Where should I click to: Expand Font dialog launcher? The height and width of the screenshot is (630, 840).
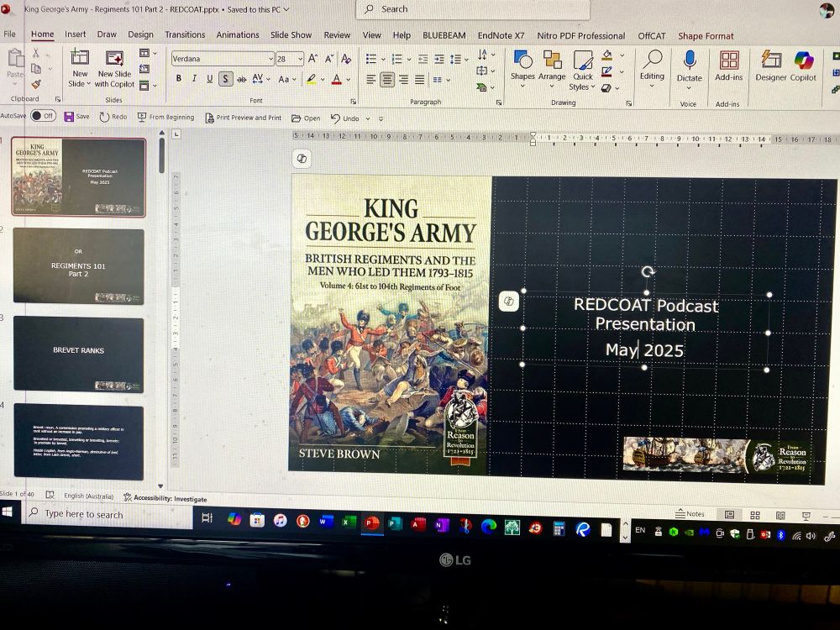[x=353, y=101]
